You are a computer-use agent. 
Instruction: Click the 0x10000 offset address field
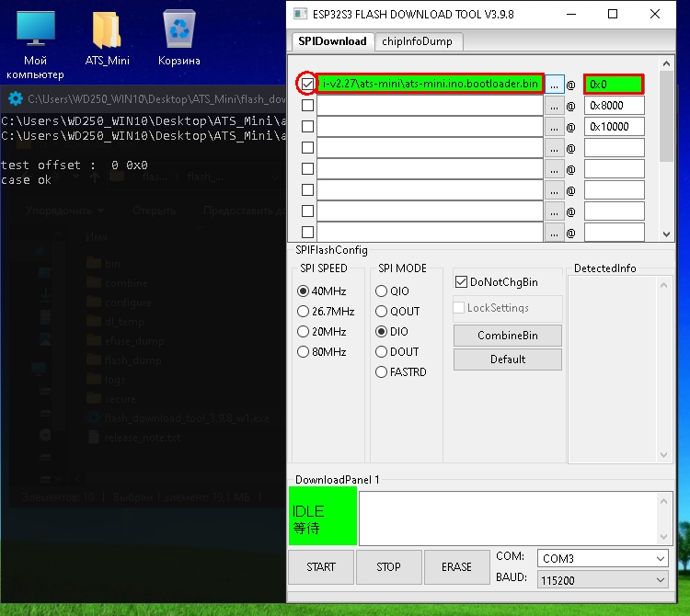614,126
